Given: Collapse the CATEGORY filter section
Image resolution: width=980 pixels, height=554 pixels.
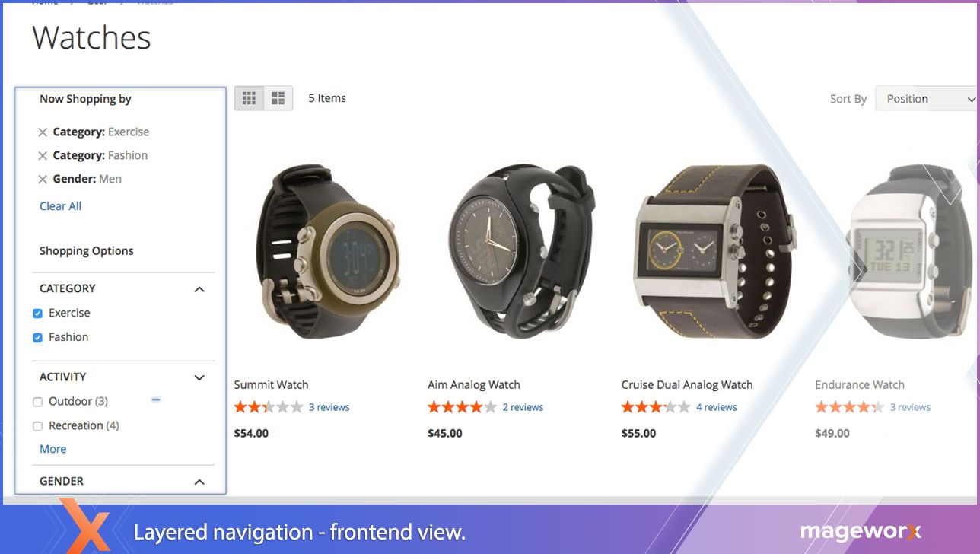Looking at the screenshot, I should click(x=199, y=289).
